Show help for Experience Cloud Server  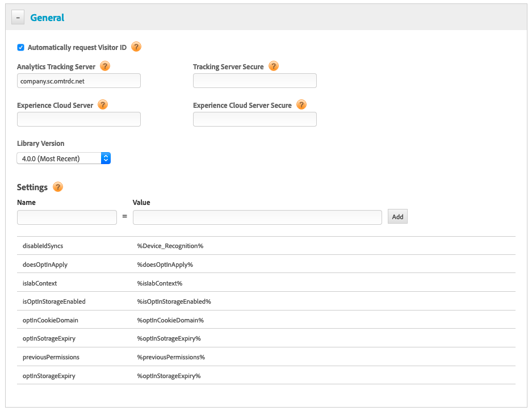103,105
